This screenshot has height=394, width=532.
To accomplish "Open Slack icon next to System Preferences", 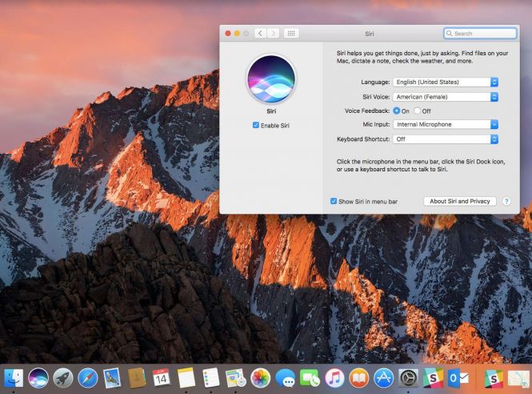I will coord(433,378).
